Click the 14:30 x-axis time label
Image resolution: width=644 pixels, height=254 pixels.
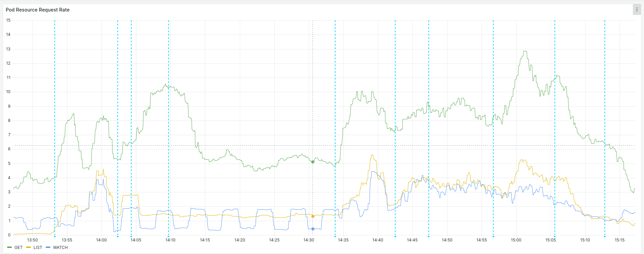pos(309,240)
